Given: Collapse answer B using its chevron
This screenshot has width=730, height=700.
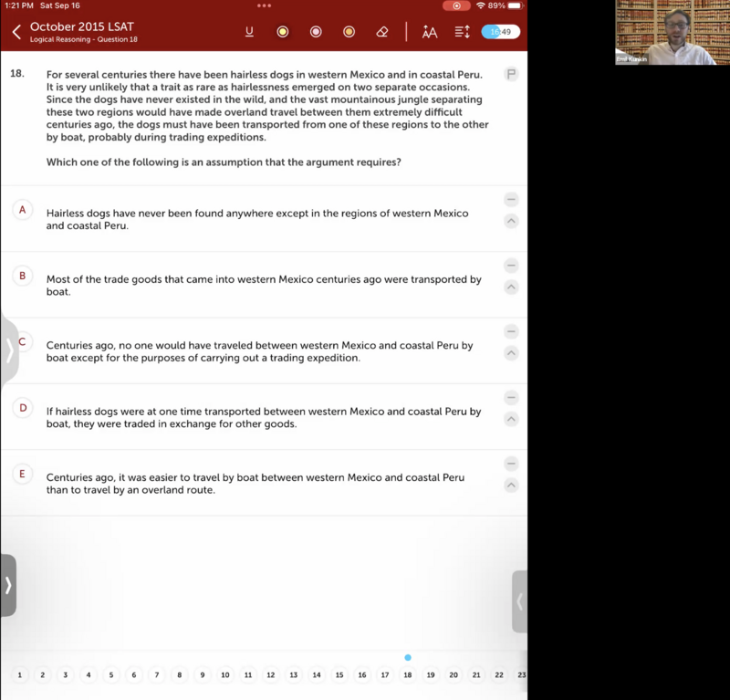Looking at the screenshot, I should (511, 287).
